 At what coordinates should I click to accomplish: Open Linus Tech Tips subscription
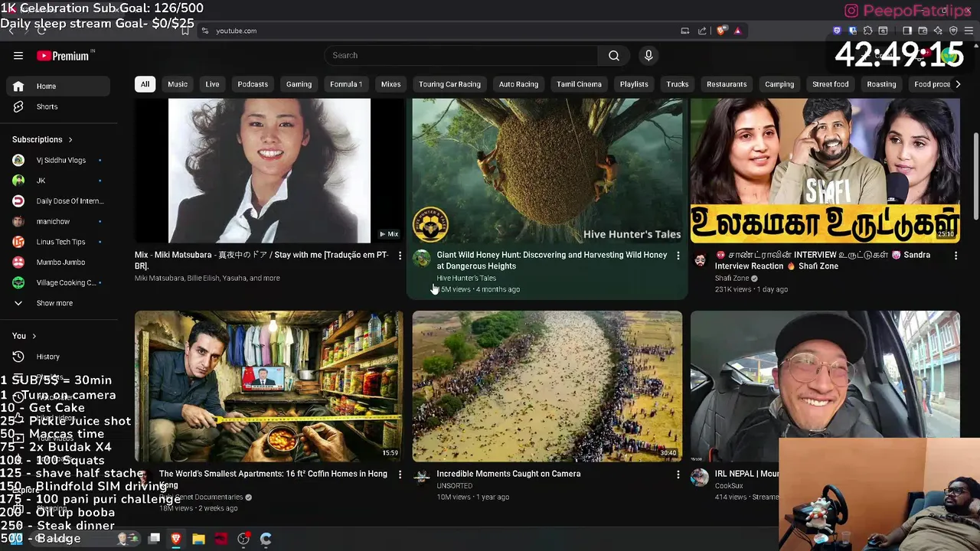pos(60,242)
